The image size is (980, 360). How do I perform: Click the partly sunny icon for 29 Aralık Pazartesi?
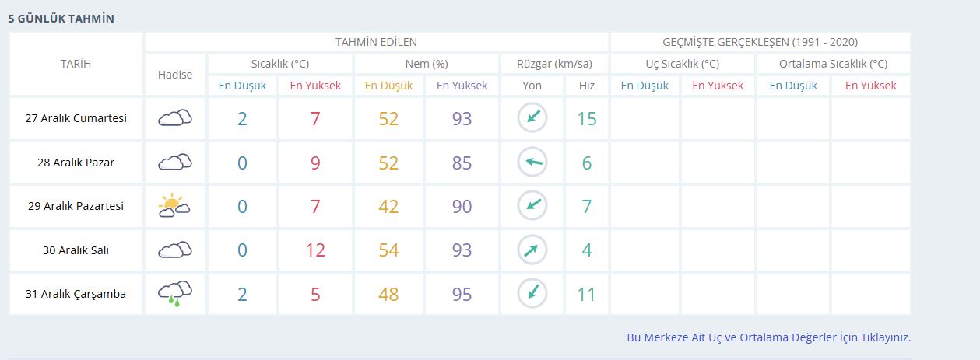(175, 206)
